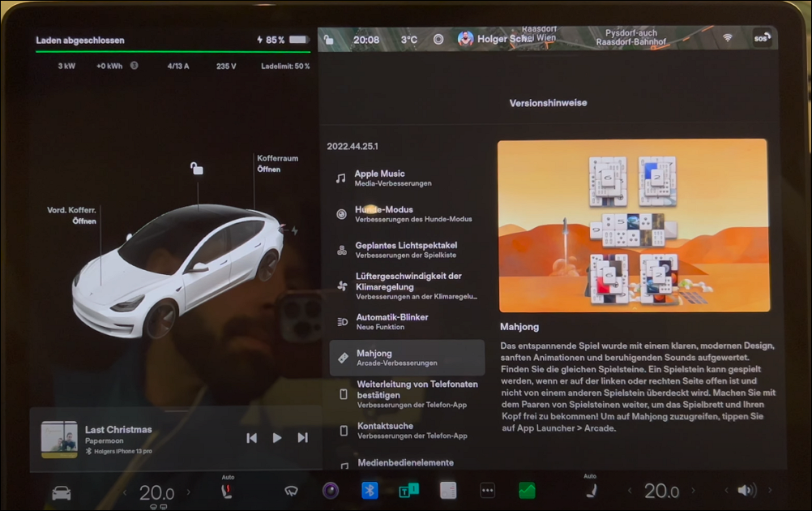Tap the phone icon beside Kontaktsuche
Viewport: 812px width, 511px height.
[344, 431]
